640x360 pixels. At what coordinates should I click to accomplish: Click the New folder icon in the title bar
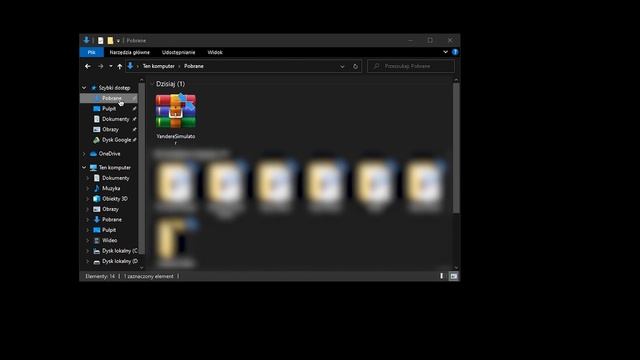coord(110,40)
